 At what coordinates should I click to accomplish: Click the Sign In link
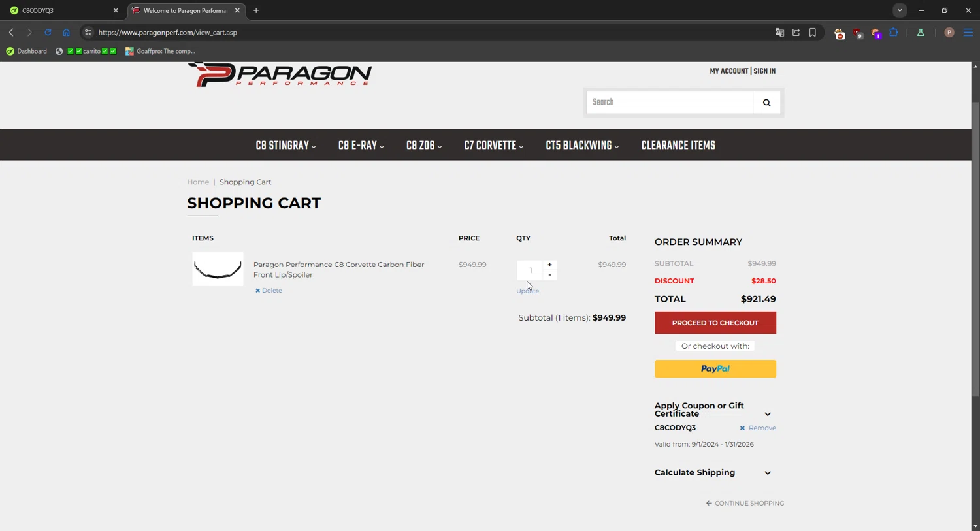764,71
